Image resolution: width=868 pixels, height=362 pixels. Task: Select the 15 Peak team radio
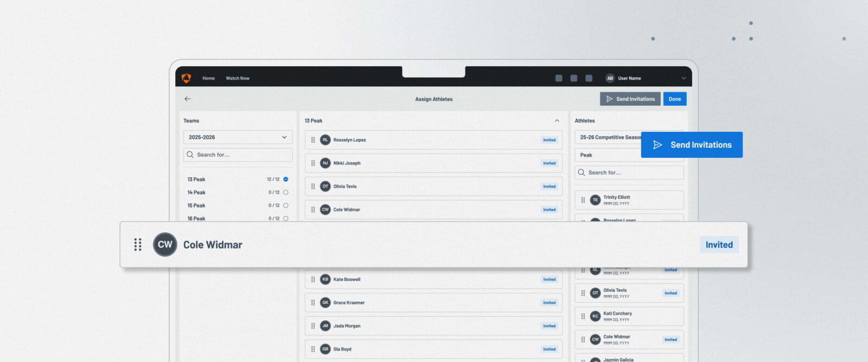pyautogui.click(x=286, y=205)
